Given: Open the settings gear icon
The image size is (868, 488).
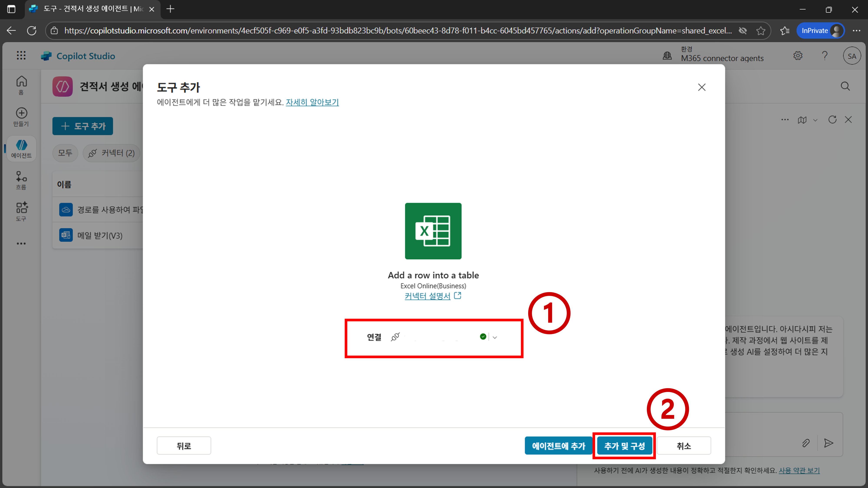Looking at the screenshot, I should tap(797, 56).
